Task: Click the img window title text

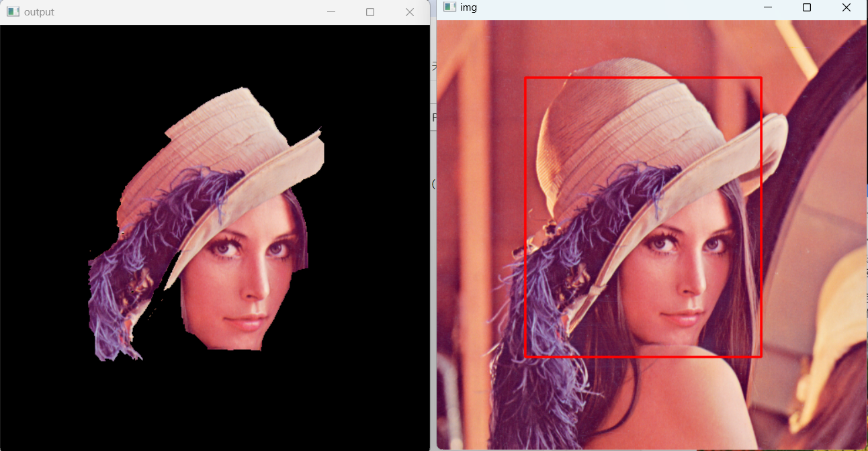Action: pos(468,7)
